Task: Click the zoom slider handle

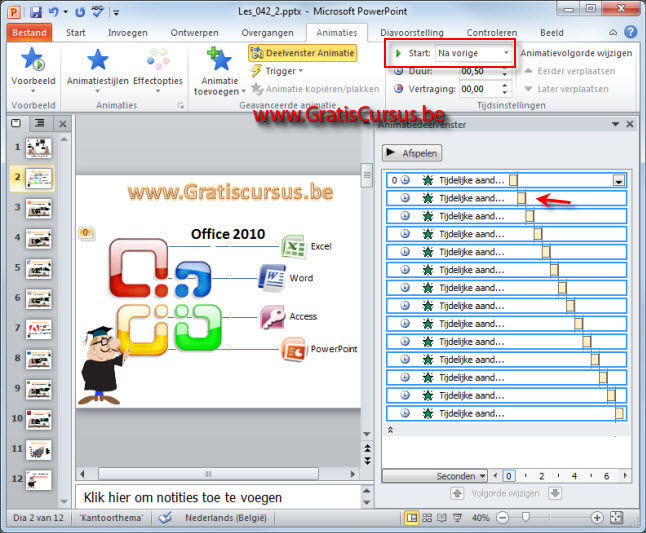Action: tap(525, 517)
